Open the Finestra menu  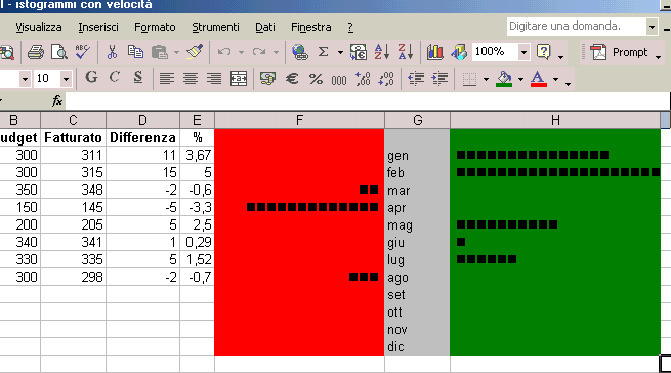coord(311,27)
